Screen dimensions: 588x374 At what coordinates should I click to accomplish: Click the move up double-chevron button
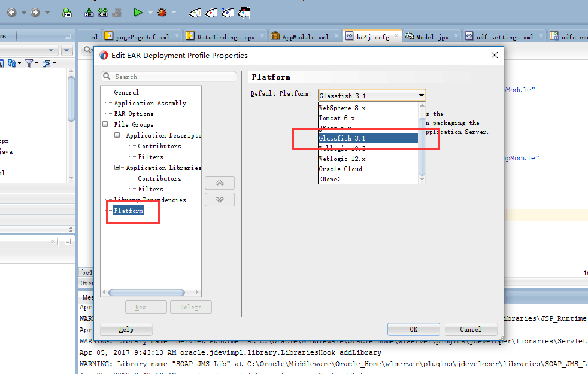(220, 183)
